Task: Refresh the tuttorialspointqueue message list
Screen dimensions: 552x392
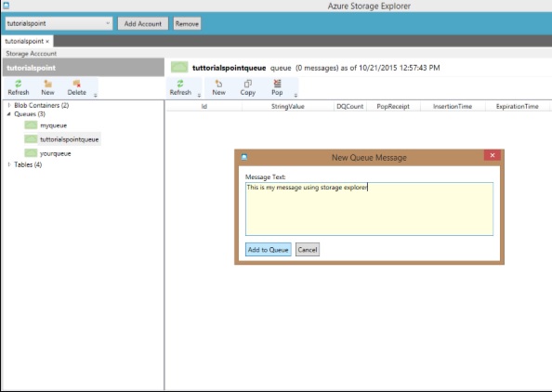Action: click(x=180, y=87)
